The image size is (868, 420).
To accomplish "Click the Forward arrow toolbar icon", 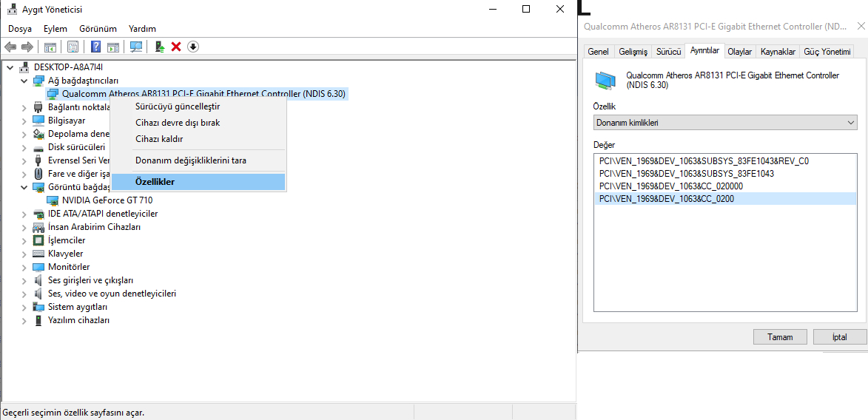I will click(x=27, y=47).
